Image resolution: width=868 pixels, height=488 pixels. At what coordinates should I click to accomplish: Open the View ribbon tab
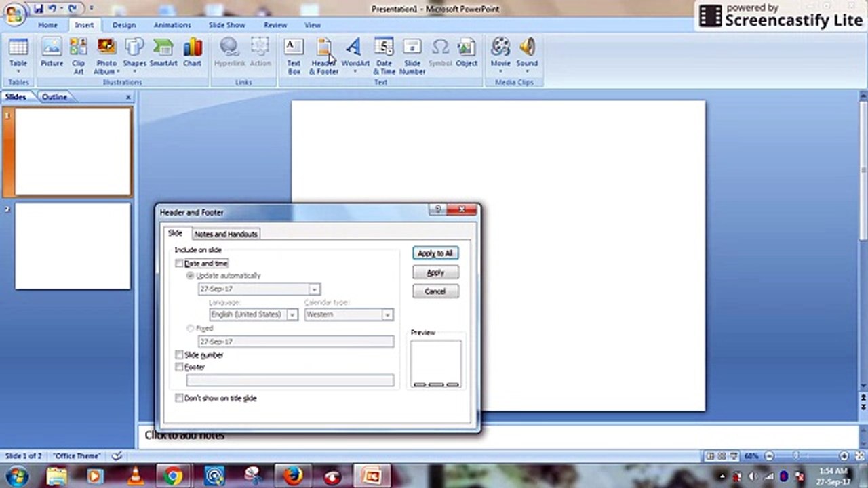(313, 25)
